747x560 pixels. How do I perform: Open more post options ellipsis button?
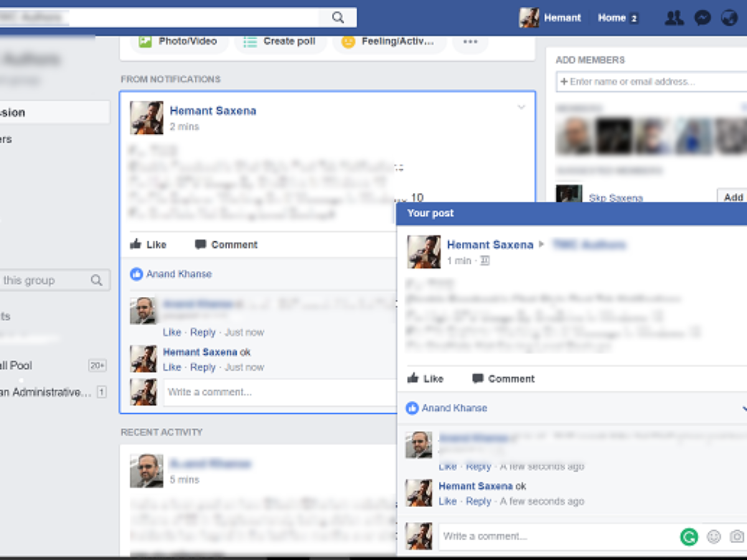coord(471,42)
